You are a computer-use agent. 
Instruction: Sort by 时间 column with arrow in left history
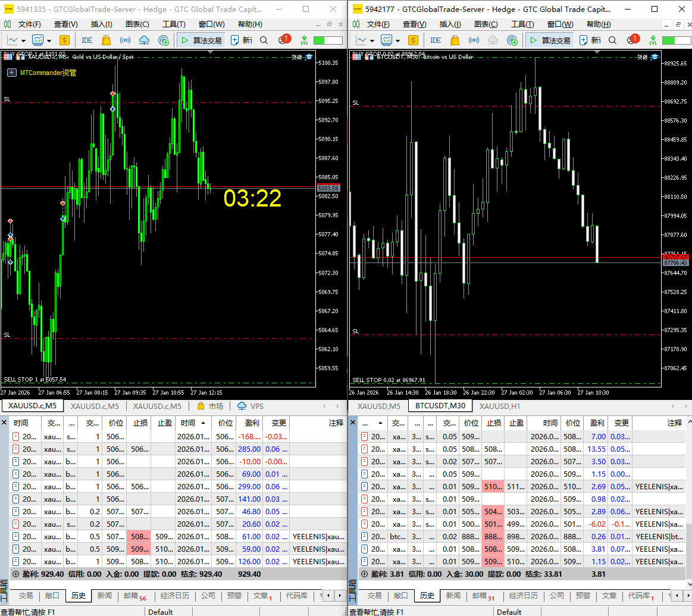(x=193, y=423)
